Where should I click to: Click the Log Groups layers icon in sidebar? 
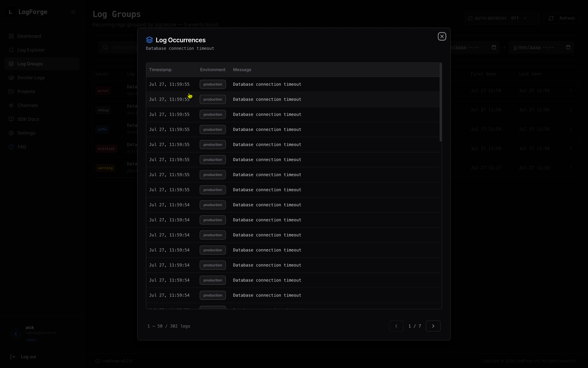(11, 64)
